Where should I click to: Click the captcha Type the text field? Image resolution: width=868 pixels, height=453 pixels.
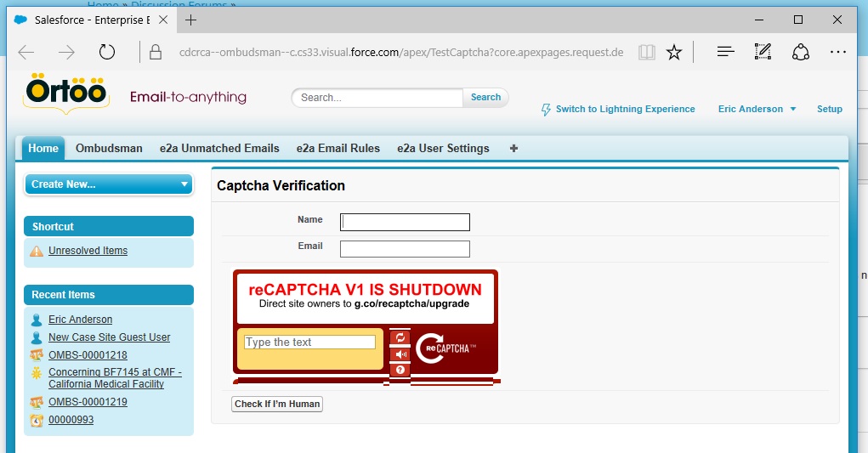(x=309, y=343)
